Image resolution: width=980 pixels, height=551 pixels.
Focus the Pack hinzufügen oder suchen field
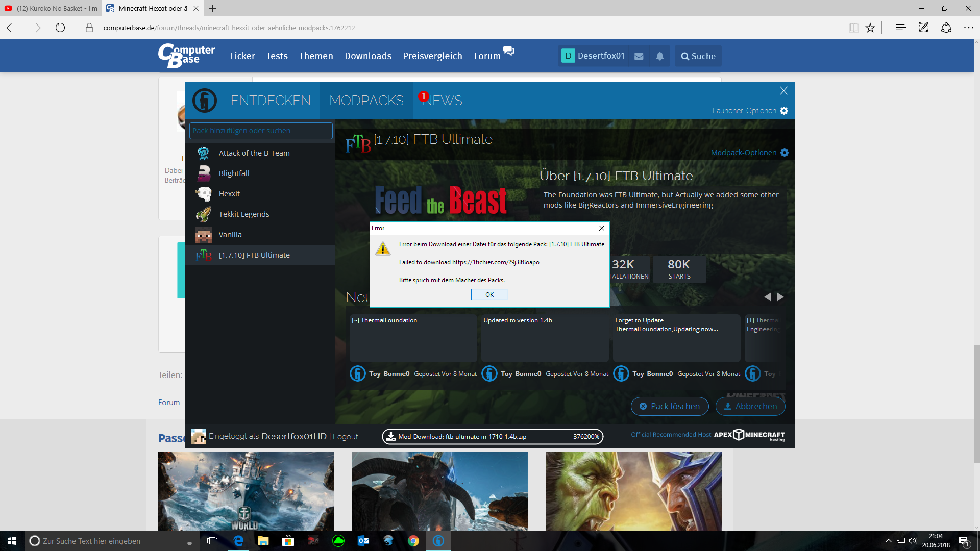(261, 131)
